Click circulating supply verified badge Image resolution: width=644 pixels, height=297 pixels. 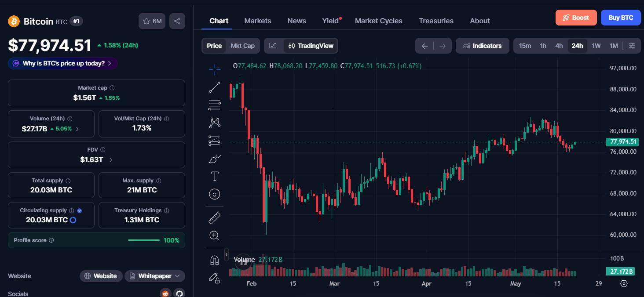(x=80, y=210)
